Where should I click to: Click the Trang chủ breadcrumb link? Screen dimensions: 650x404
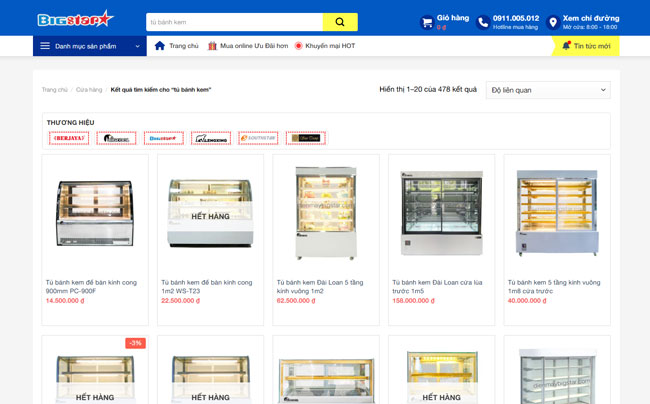(54, 90)
